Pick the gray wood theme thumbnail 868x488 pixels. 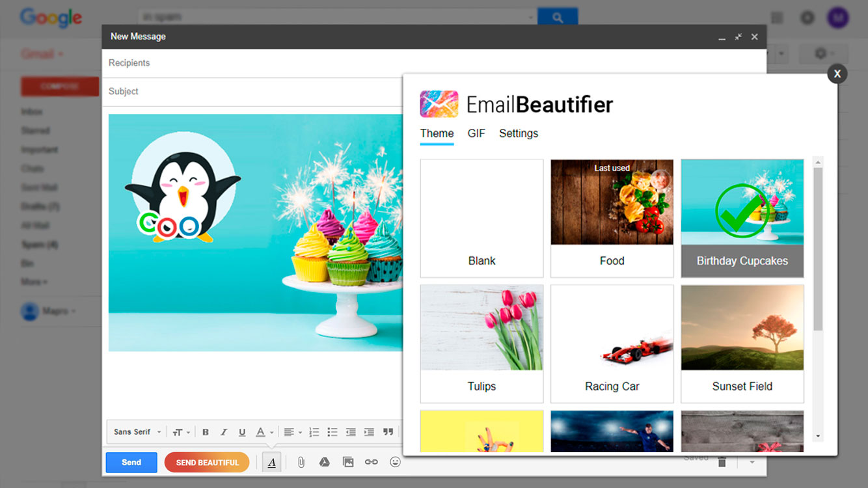[742, 431]
